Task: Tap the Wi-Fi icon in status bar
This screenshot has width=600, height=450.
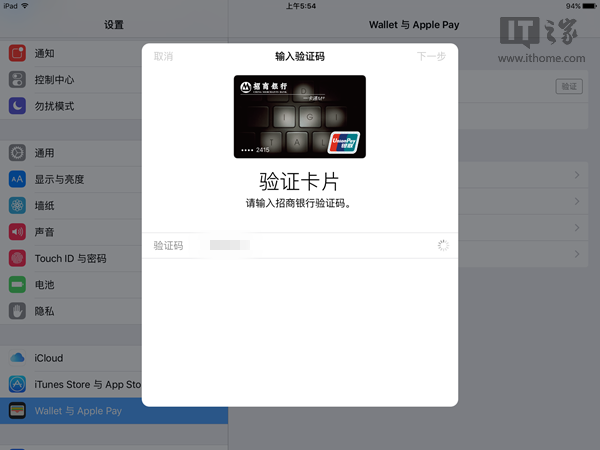Action: (x=25, y=6)
